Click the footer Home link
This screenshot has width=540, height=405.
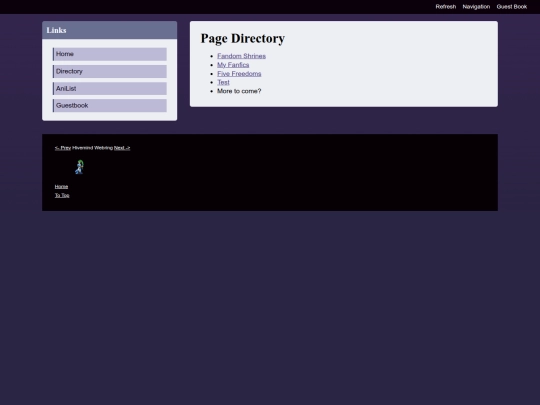pos(61,187)
